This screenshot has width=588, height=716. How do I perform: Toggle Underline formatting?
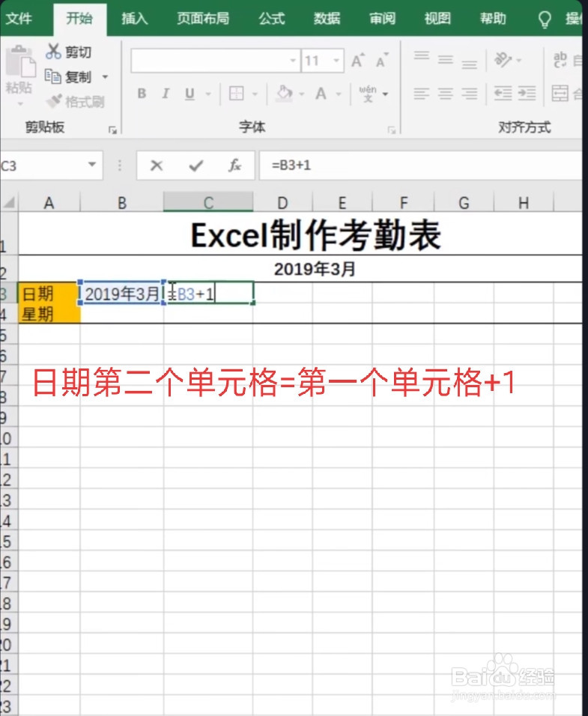[190, 94]
